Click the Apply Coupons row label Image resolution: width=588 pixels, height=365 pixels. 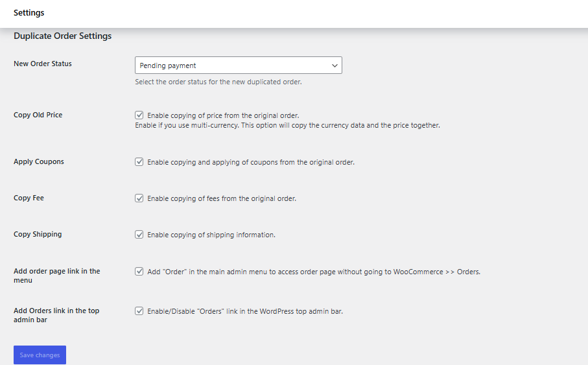[39, 161]
